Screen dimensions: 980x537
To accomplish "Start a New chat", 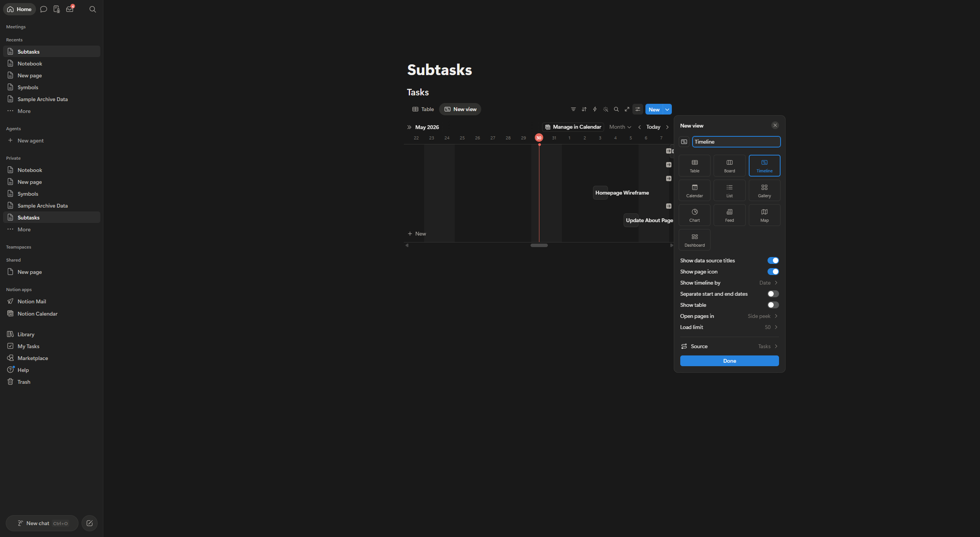I will tap(42, 523).
